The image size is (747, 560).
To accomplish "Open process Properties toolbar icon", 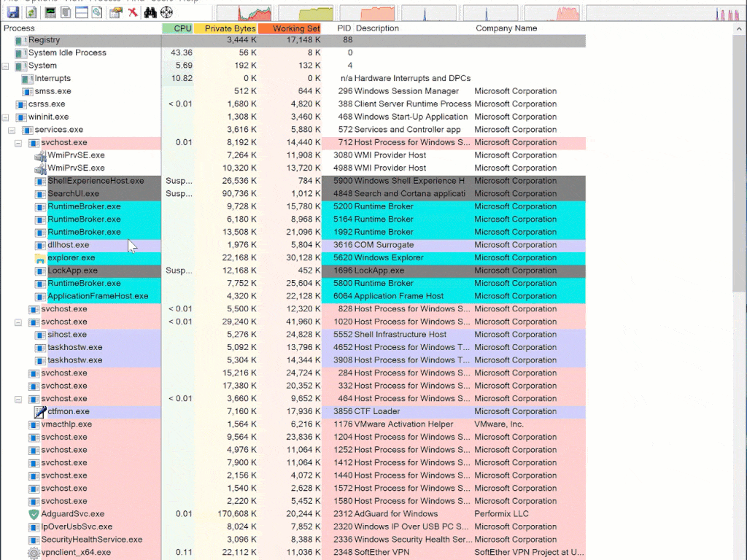I will point(116,12).
